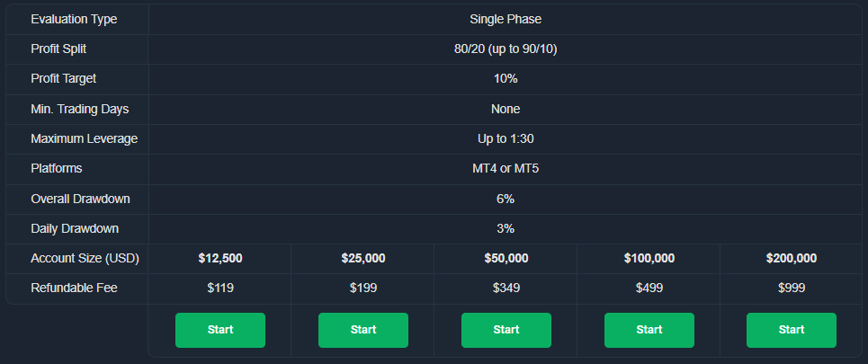Viewport: 868px width, 364px height.
Task: Click Start button under $25,000 account
Action: click(x=363, y=330)
